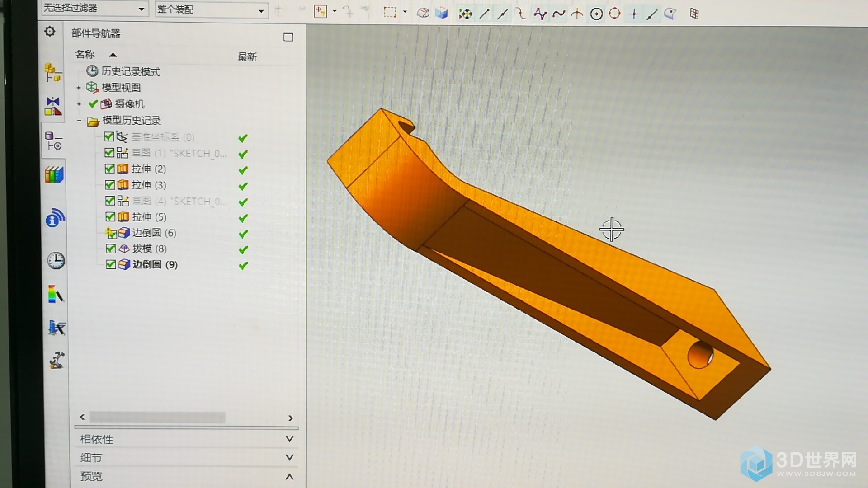The image size is (868, 488).
Task: Open the Part Navigator sidebar tab
Action: click(x=54, y=141)
